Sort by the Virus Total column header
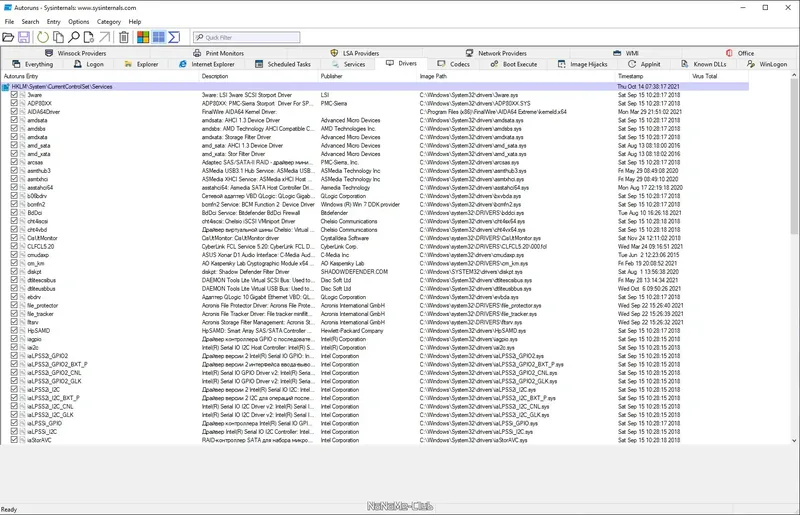Image resolution: width=800 pixels, height=515 pixels. [719, 76]
